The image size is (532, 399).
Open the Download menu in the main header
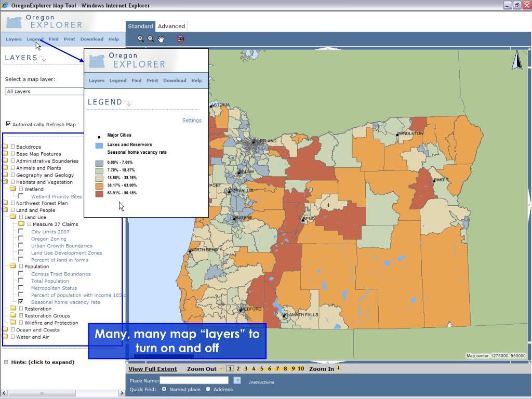tap(92, 39)
